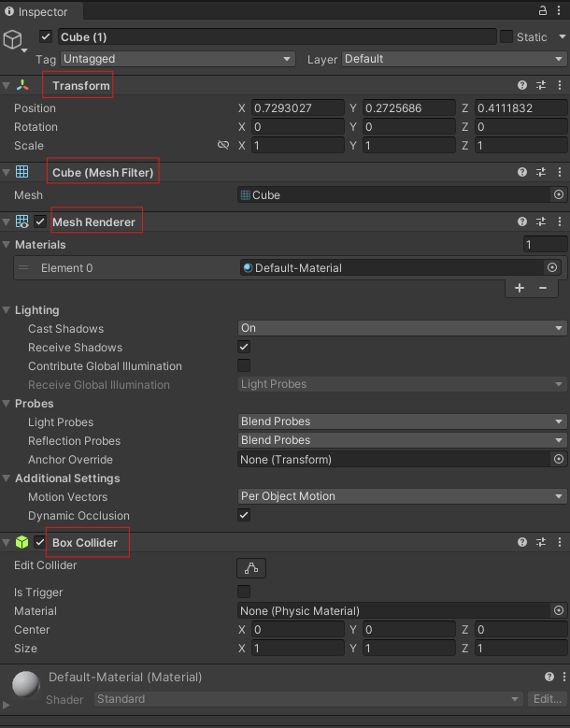Add a material with the plus button
This screenshot has height=728, width=570.
520,288
